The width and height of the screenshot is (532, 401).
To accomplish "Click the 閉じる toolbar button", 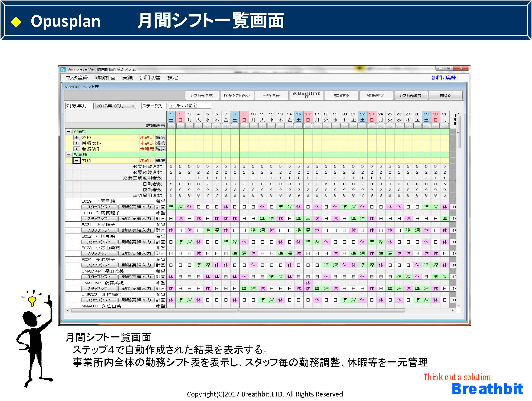I will click(x=445, y=95).
